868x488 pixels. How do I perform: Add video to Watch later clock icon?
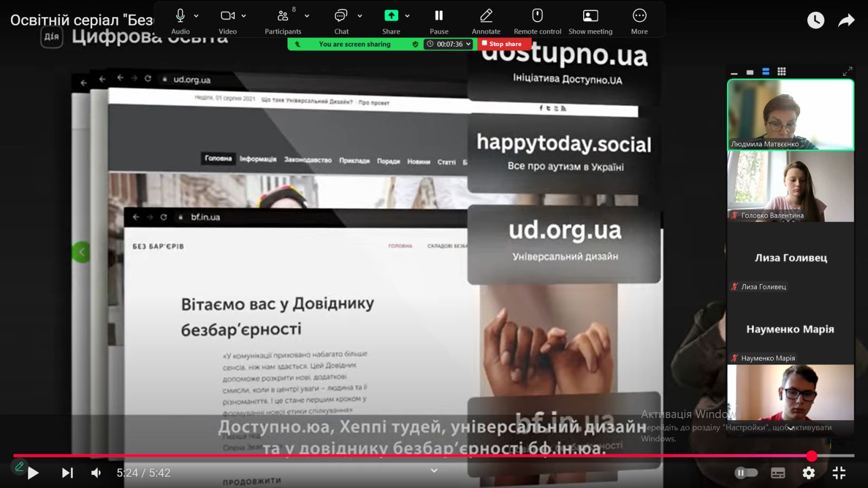(815, 20)
